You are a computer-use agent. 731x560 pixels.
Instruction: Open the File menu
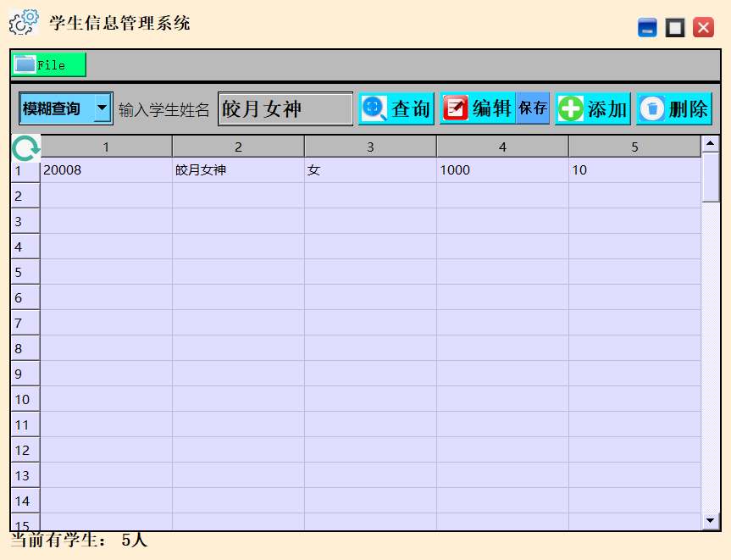(x=47, y=64)
